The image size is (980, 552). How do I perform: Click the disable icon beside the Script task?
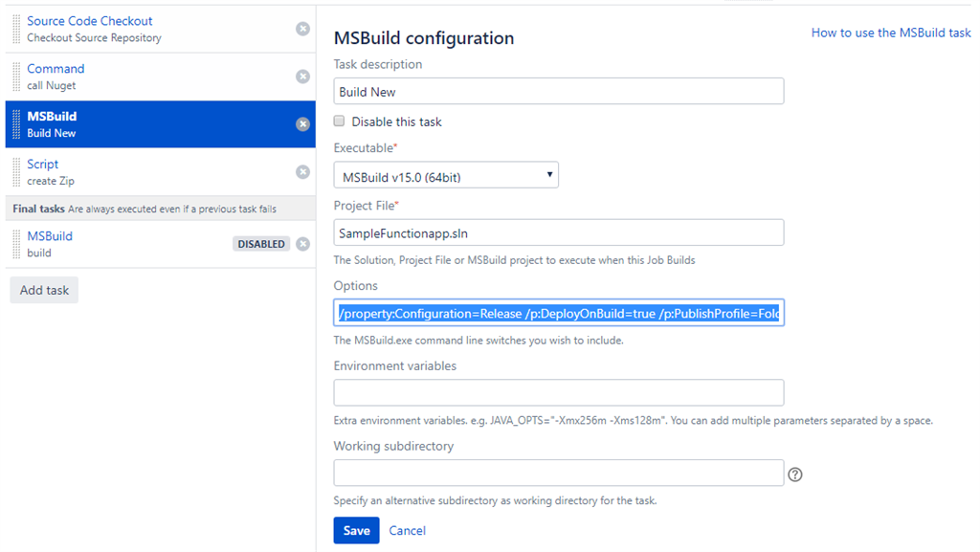[303, 172]
